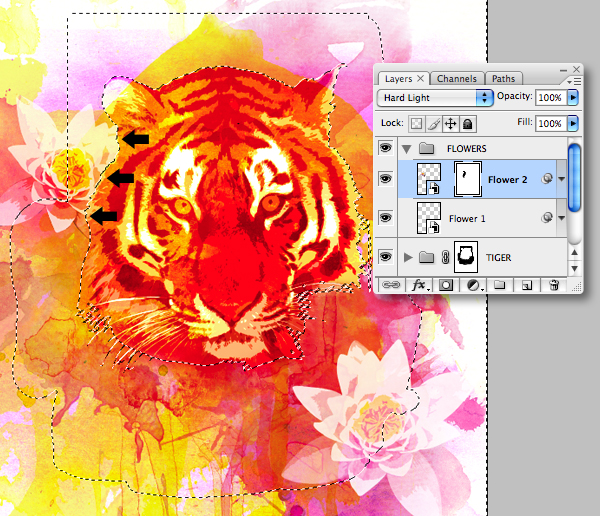
Task: Hide the TIGER group
Action: click(386, 257)
